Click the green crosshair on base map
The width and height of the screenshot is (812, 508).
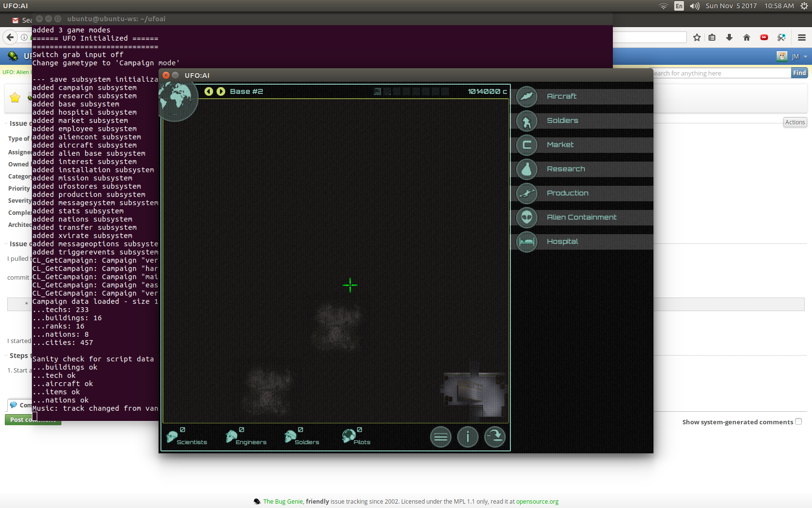pos(350,285)
